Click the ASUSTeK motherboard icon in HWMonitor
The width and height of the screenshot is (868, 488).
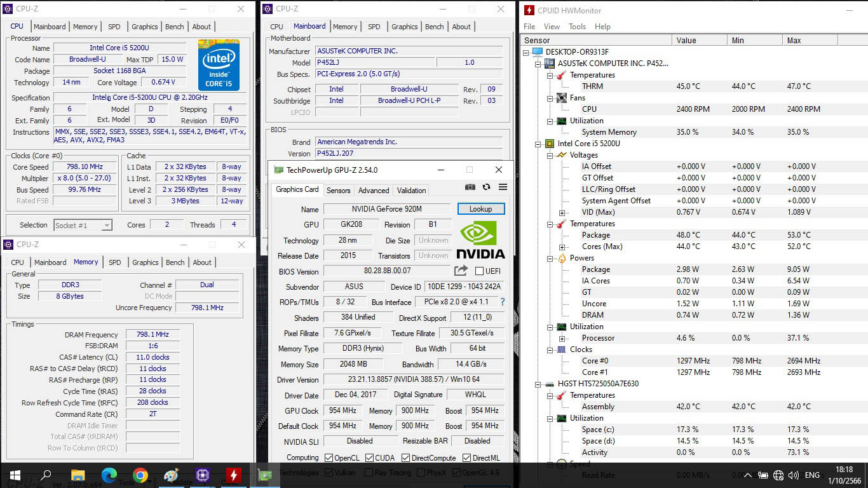(x=549, y=63)
